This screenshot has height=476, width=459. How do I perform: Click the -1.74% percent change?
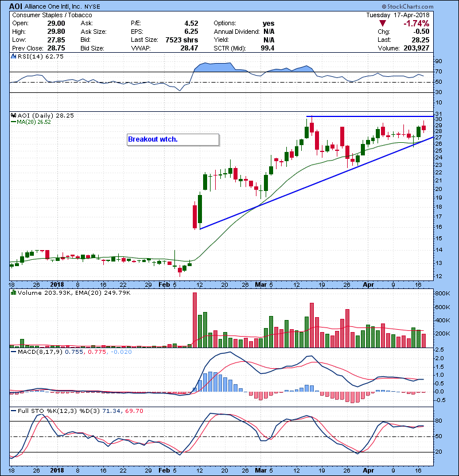point(416,24)
